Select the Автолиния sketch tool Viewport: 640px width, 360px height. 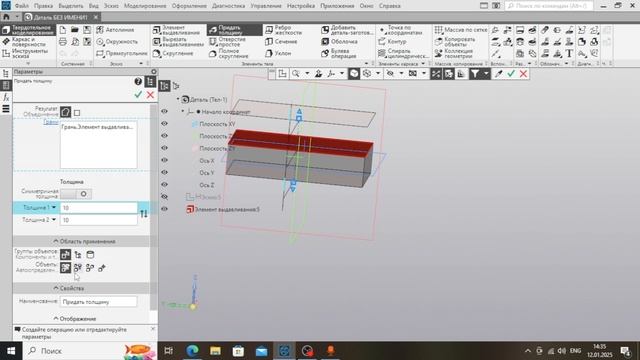tap(116, 30)
